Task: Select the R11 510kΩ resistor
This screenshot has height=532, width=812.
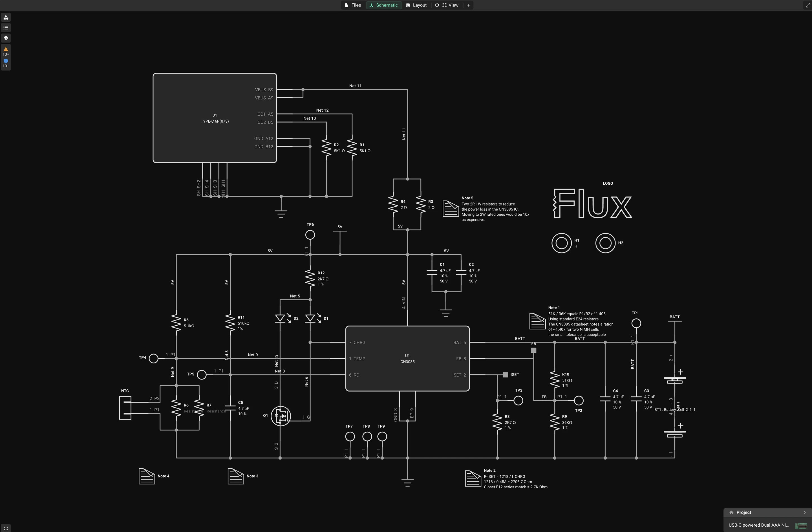Action: pyautogui.click(x=230, y=323)
